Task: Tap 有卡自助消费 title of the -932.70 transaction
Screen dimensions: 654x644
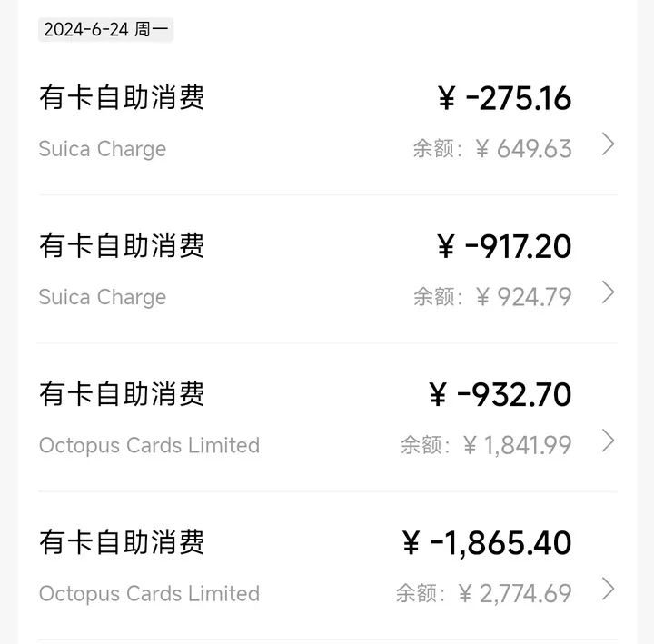Action: 122,393
